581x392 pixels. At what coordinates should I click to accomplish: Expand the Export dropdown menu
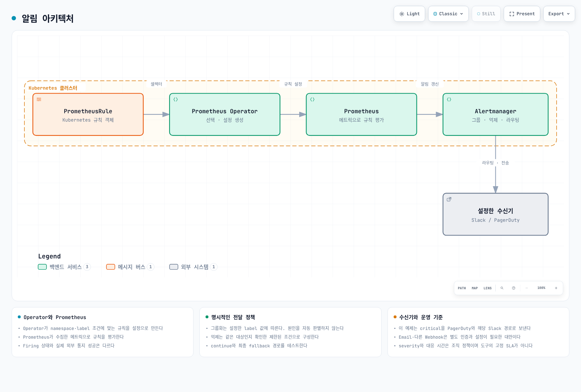click(559, 14)
